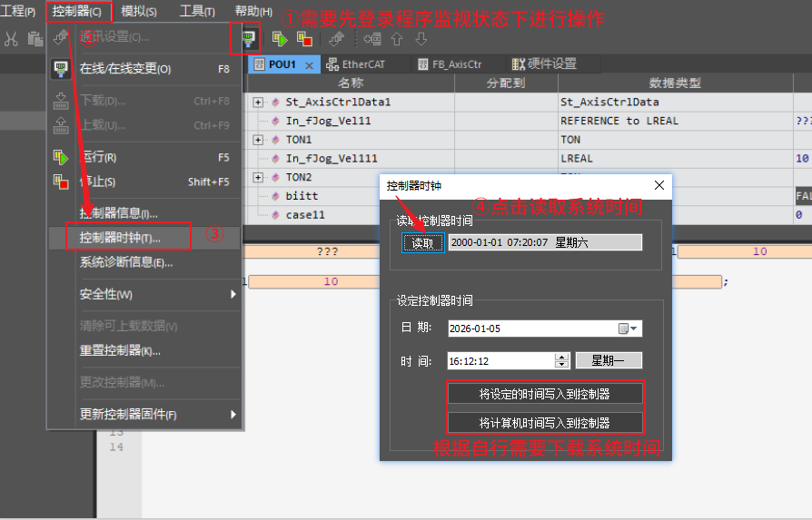Click the down arrow toolbar icon
812x520 pixels.
pyautogui.click(x=421, y=39)
